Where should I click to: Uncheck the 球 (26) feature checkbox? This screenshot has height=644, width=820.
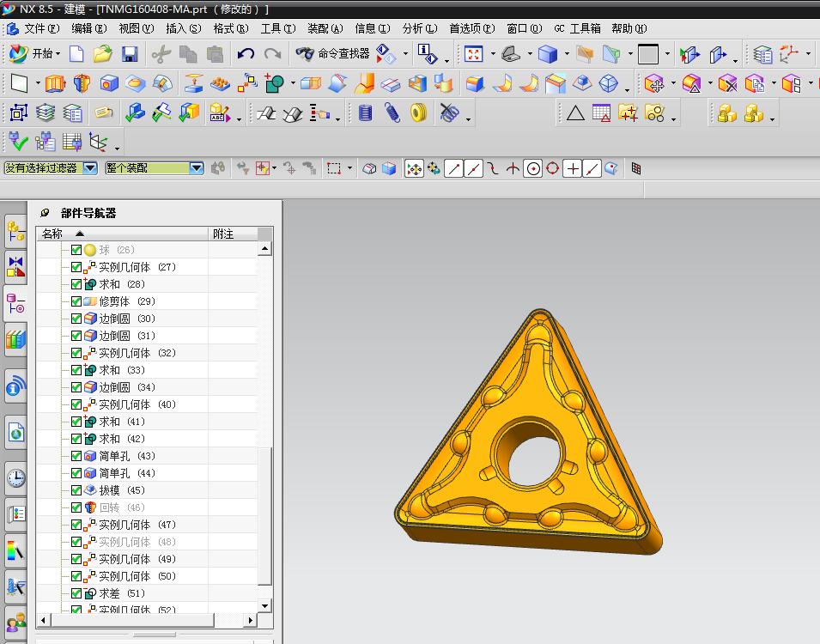tap(76, 250)
